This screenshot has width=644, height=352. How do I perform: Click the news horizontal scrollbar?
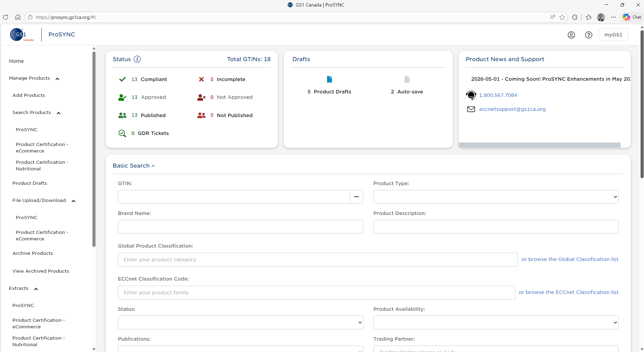(540, 145)
